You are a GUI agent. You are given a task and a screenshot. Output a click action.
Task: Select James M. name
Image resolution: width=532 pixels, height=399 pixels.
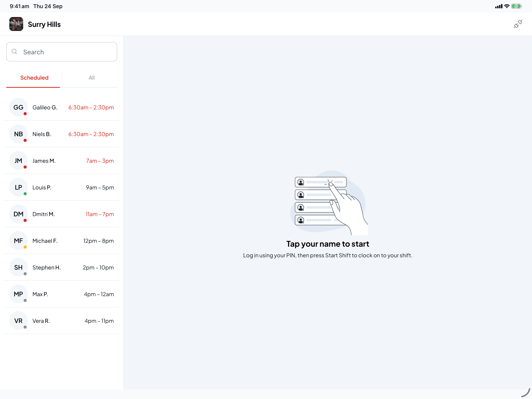[44, 161]
